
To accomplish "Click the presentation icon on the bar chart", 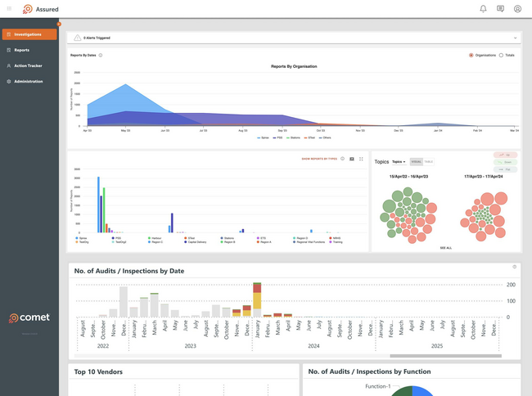I will pyautogui.click(x=352, y=159).
